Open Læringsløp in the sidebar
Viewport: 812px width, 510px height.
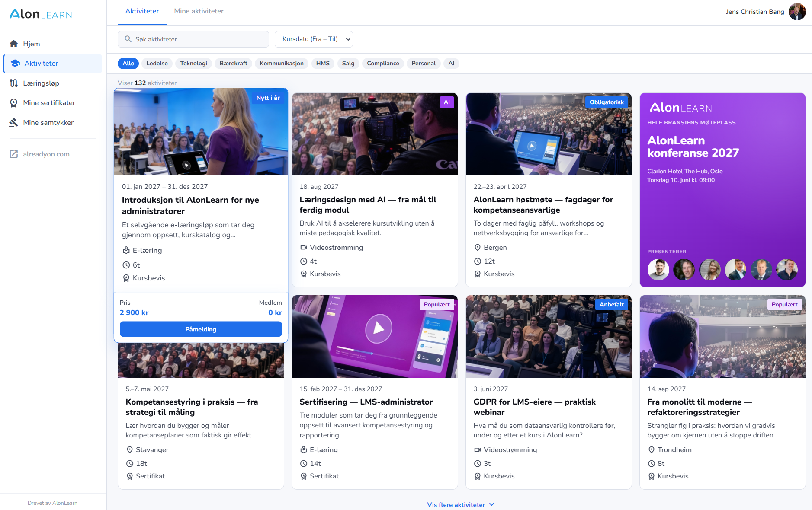click(x=52, y=83)
